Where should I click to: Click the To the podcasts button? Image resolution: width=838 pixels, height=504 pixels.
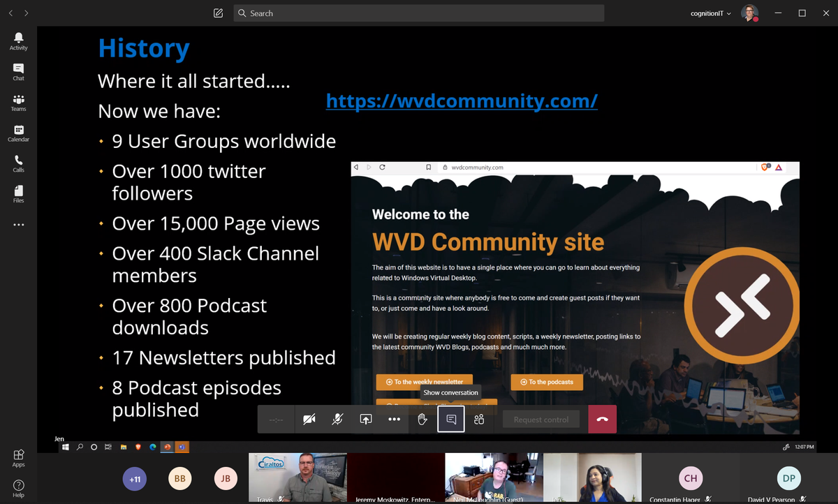pyautogui.click(x=547, y=382)
